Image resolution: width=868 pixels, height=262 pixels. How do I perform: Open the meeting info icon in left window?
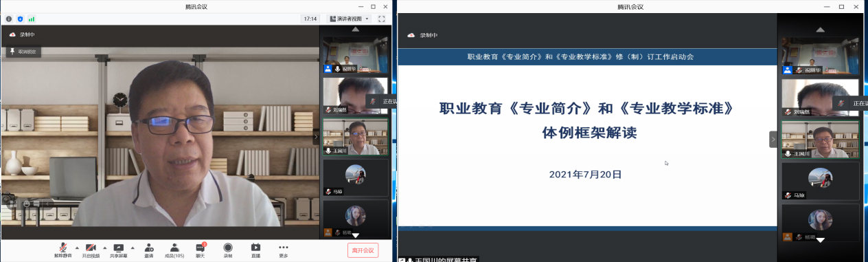pos(9,19)
